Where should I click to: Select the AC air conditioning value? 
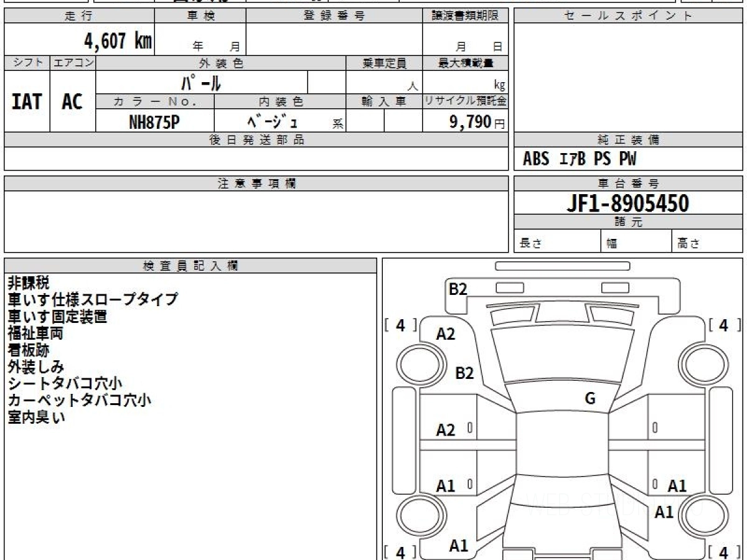pyautogui.click(x=73, y=101)
